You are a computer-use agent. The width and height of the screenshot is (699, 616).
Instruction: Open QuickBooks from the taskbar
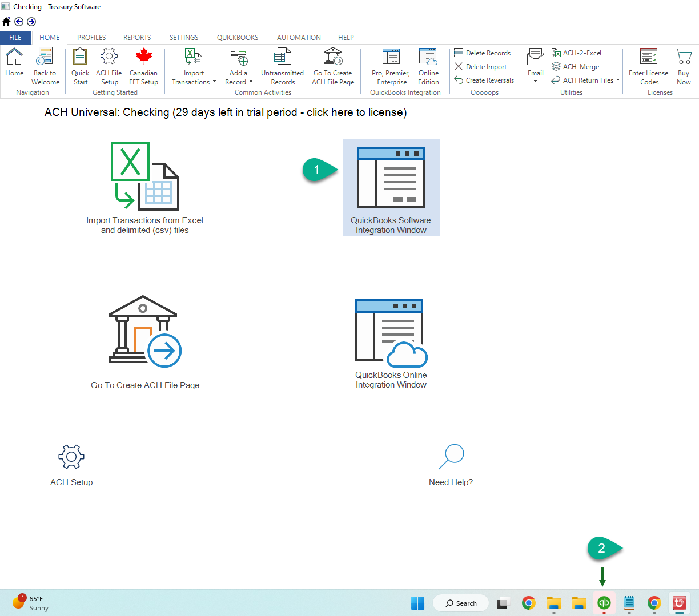(x=604, y=603)
